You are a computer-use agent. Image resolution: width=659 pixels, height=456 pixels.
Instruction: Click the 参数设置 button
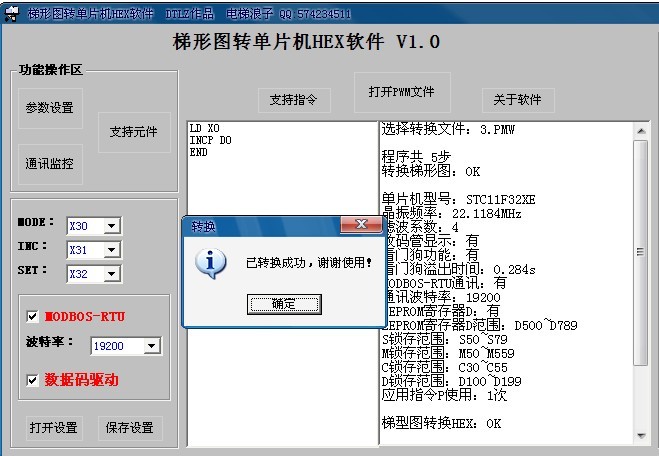click(x=50, y=108)
